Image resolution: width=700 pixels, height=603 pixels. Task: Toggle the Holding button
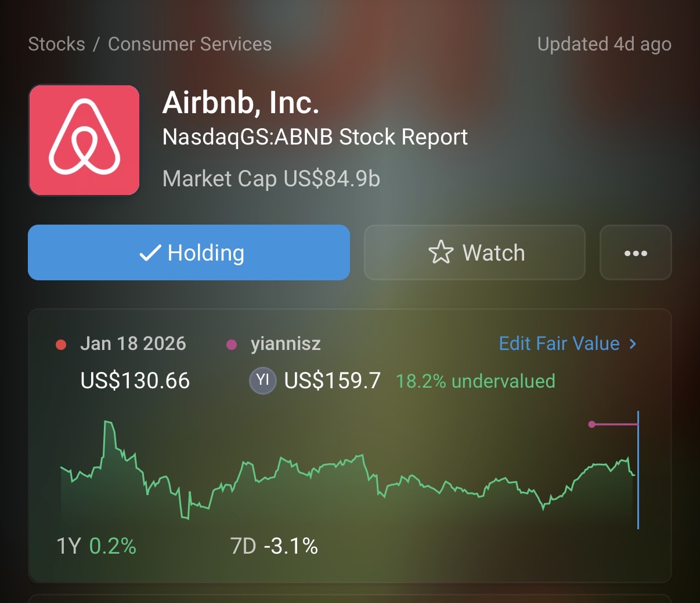[189, 252]
